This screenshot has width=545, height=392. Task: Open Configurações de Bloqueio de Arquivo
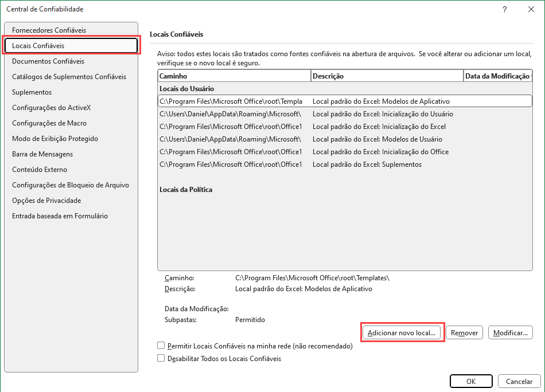[x=71, y=185]
